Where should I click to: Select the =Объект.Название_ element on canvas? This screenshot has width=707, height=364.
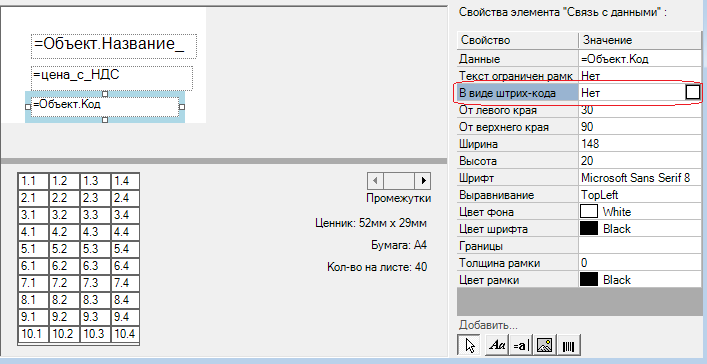click(x=114, y=46)
